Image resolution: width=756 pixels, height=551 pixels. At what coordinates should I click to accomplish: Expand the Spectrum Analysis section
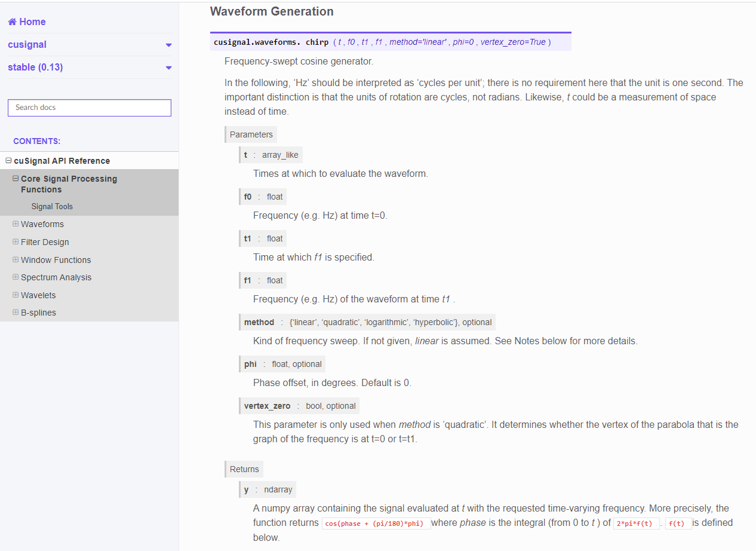coord(16,277)
